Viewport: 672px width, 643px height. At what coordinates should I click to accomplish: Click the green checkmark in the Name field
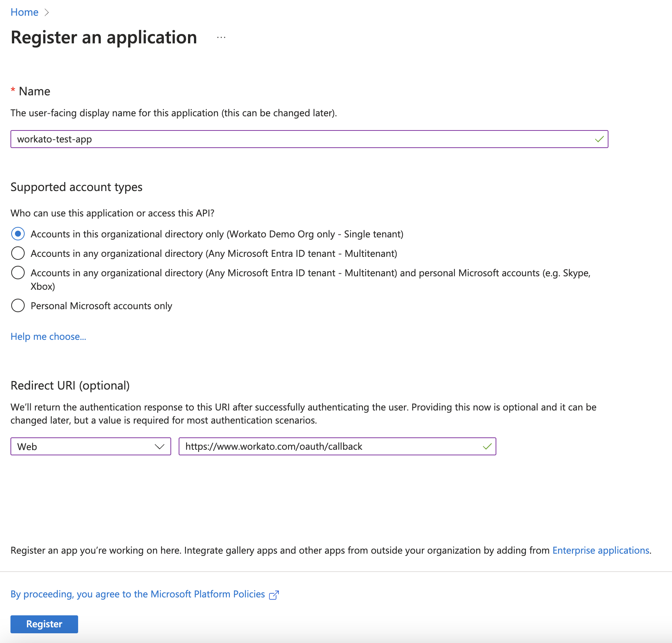[x=600, y=139]
